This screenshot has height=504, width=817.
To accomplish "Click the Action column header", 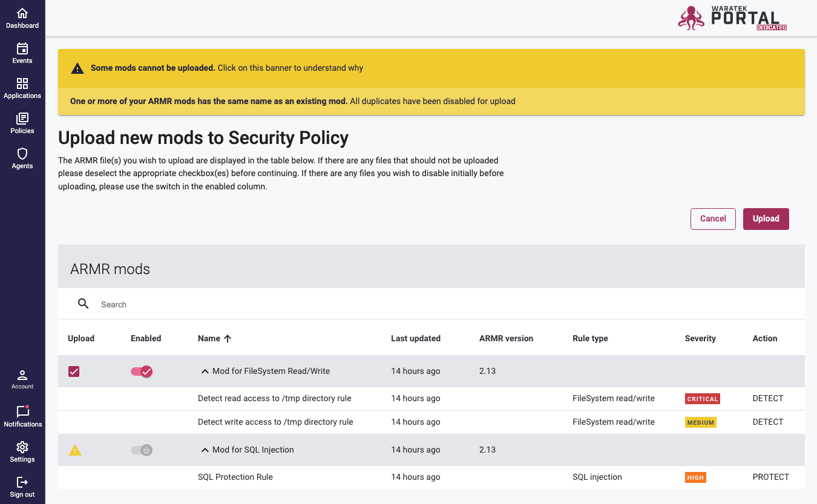I will (x=765, y=339).
